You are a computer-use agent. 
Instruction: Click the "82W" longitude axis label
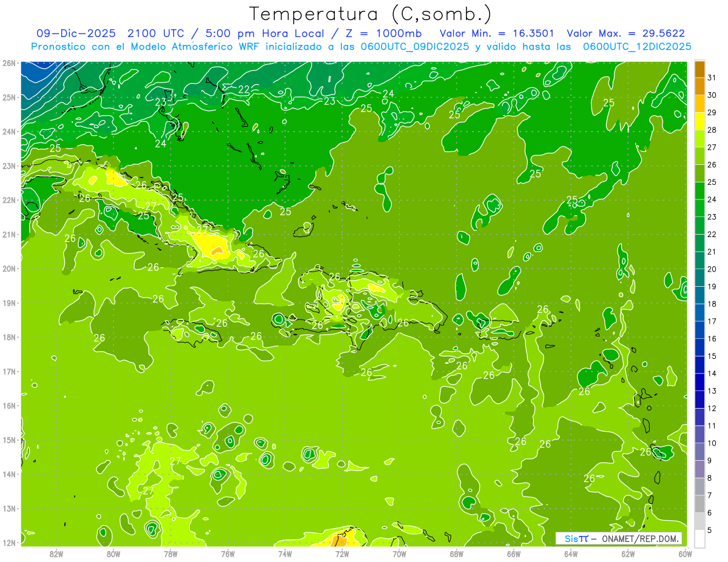point(56,554)
